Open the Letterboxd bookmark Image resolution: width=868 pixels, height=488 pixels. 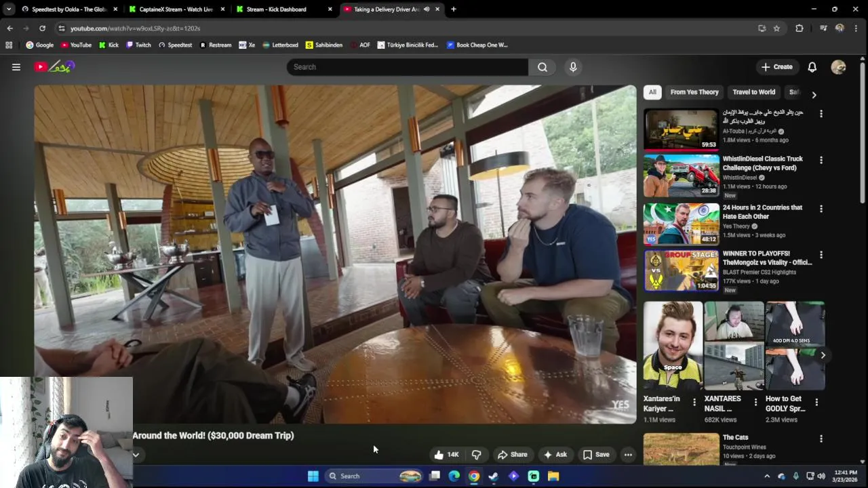(280, 45)
